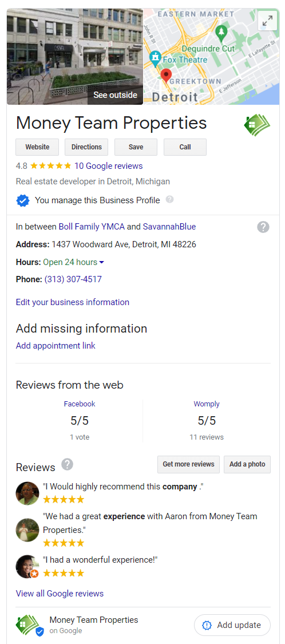The image size is (285, 644).
Task: Open help icon beside Business Profile text
Action: pyautogui.click(x=169, y=199)
